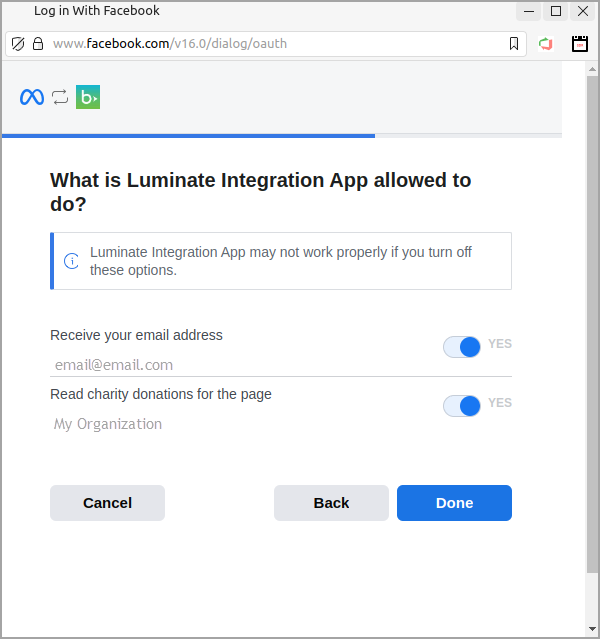Maximize the Log in With Facebook window
The image size is (600, 639).
(x=556, y=11)
